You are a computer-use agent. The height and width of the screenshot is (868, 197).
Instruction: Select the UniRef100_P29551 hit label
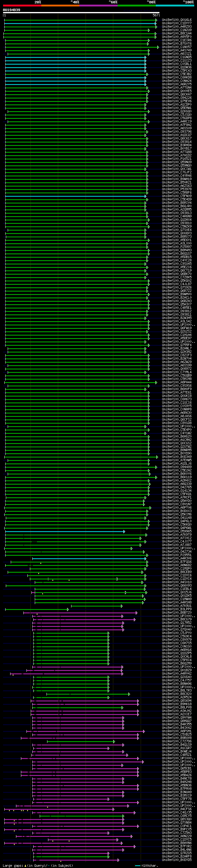pyautogui.click(x=176, y=555)
